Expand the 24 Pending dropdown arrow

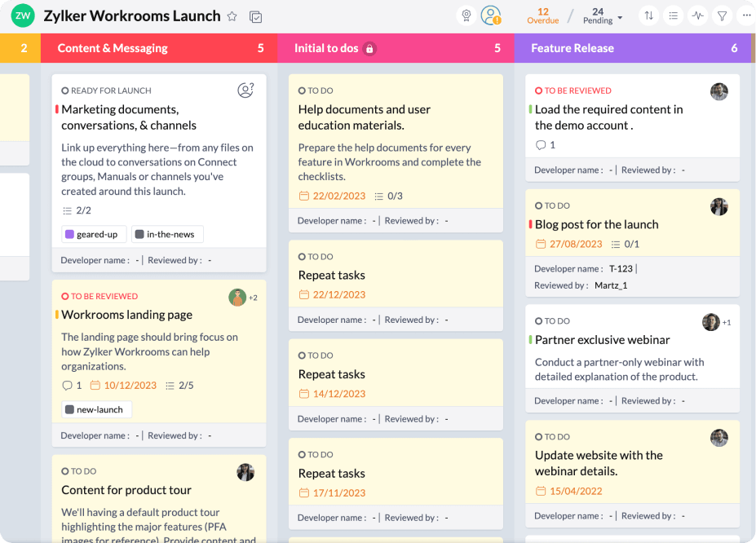pyautogui.click(x=620, y=18)
